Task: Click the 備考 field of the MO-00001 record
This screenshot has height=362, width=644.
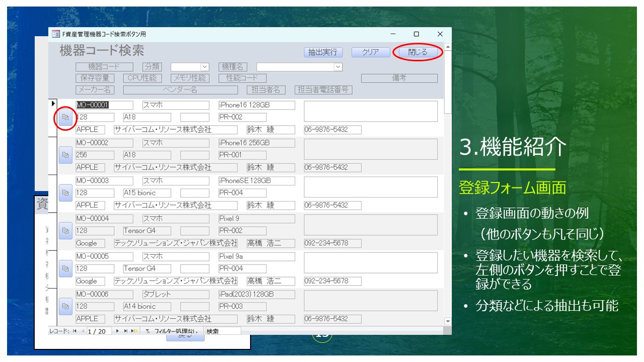Action: pyautogui.click(x=370, y=111)
